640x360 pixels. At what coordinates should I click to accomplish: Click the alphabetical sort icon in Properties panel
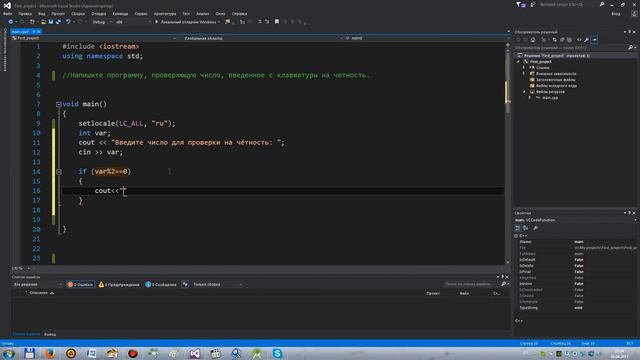[526, 228]
